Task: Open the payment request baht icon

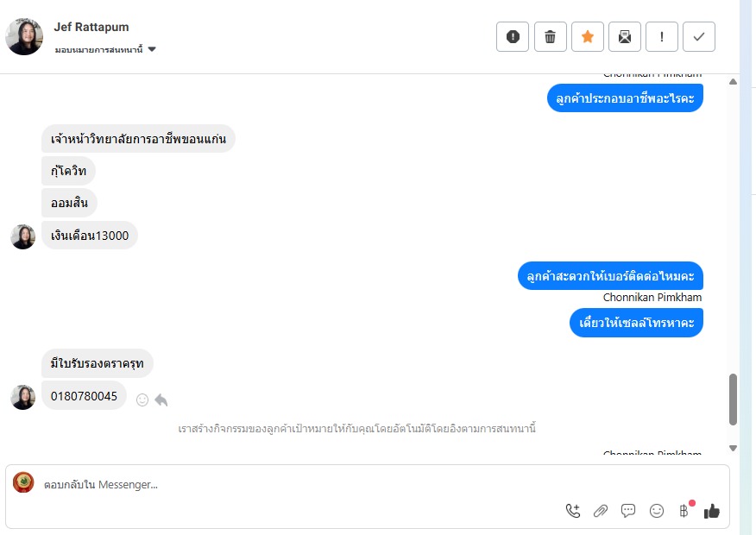Action: pyautogui.click(x=684, y=511)
